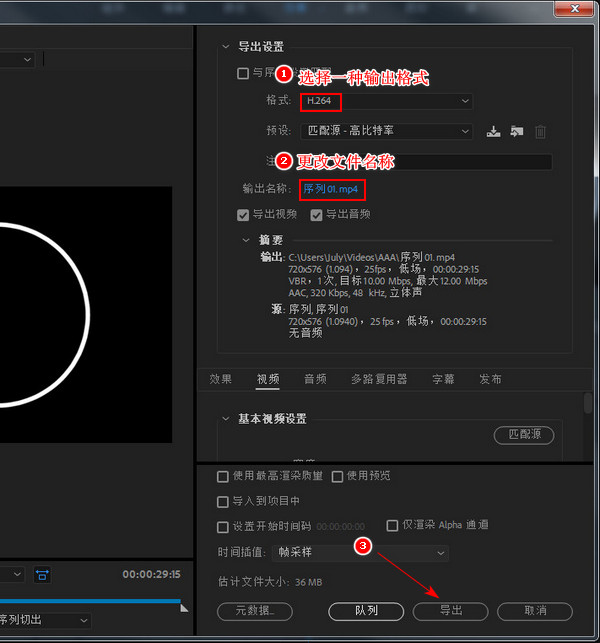Switch to the 多路复用器 tab
Image resolution: width=600 pixels, height=643 pixels.
[379, 379]
